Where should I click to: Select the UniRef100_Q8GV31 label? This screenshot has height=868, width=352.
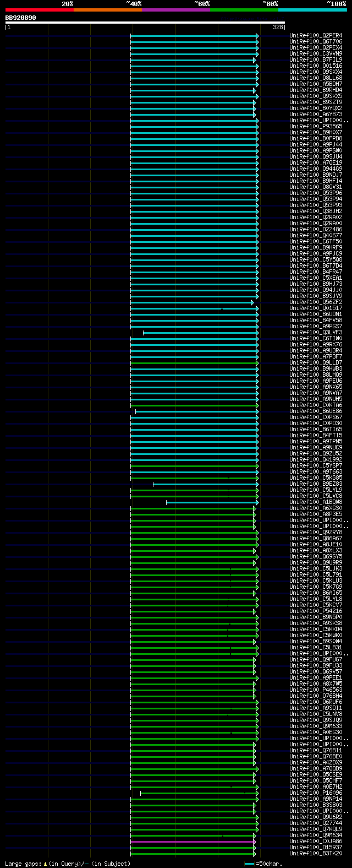(316, 187)
